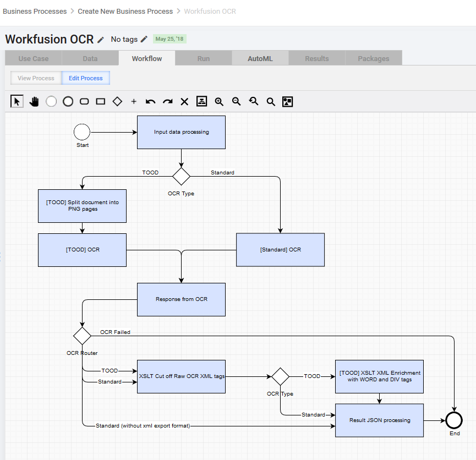Viewport: 476px width, 460px height.
Task: Click TOOD label left of top gateway
Action: [150, 172]
